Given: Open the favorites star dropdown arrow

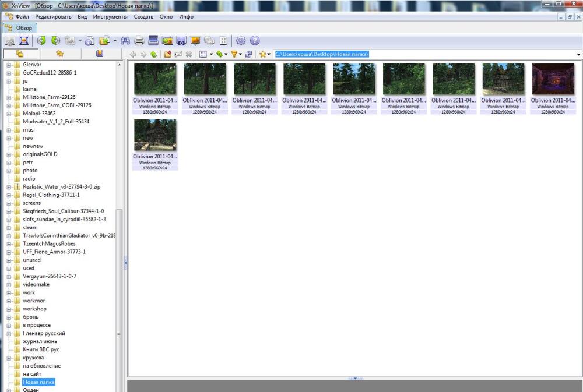Looking at the screenshot, I should pyautogui.click(x=269, y=55).
